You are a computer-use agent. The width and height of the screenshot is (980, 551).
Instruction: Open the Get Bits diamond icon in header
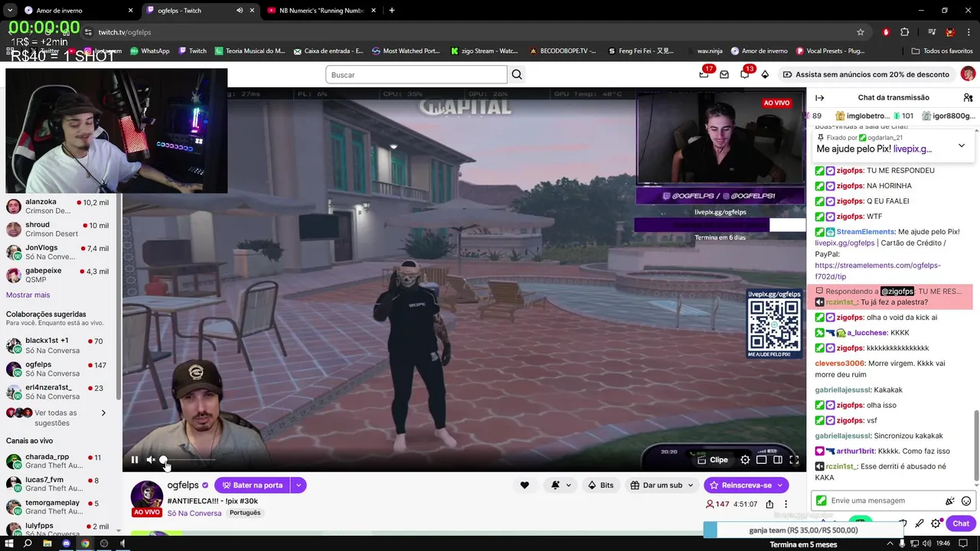tap(765, 74)
